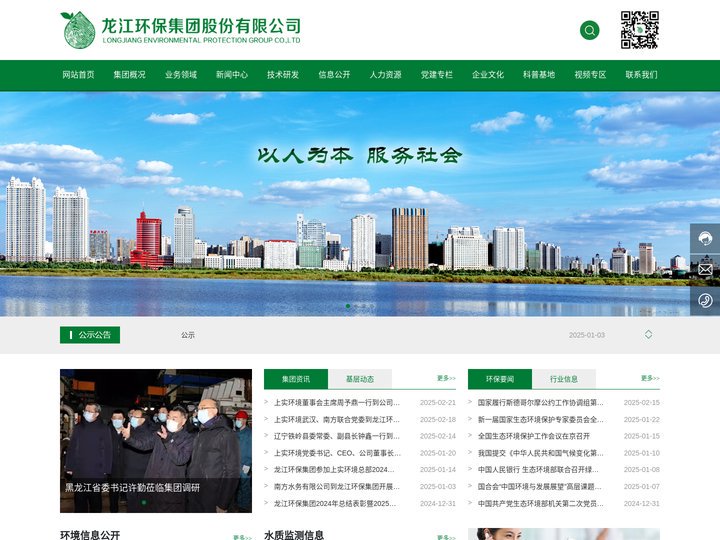Image resolution: width=720 pixels, height=540 pixels.
Task: Click 更多>> next to 环境信息公开
Action: 242,537
